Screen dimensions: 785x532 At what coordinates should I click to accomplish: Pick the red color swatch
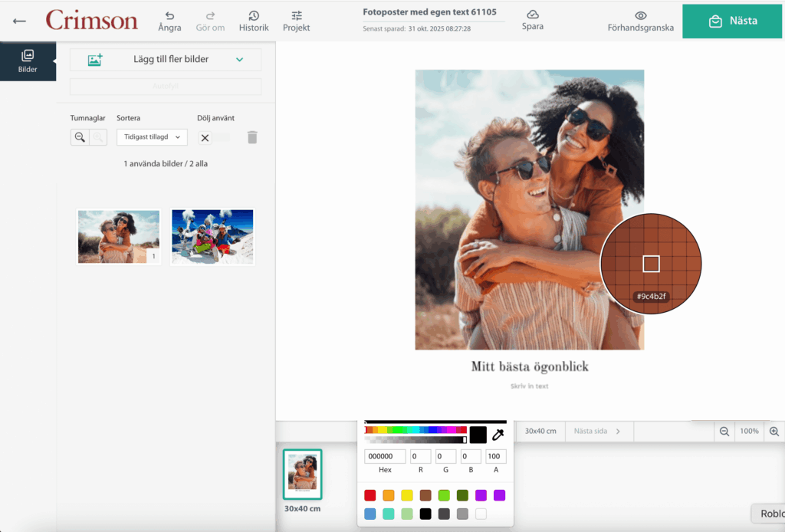(370, 495)
